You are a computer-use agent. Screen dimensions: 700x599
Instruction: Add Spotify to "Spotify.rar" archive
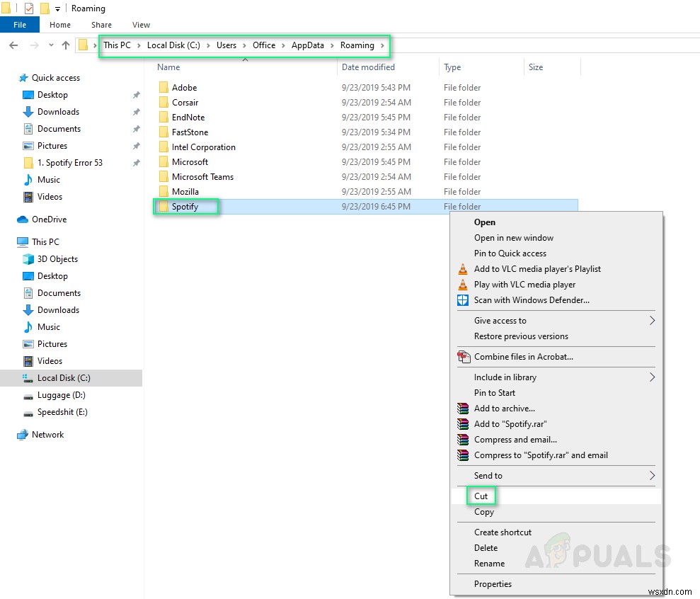pyautogui.click(x=519, y=423)
